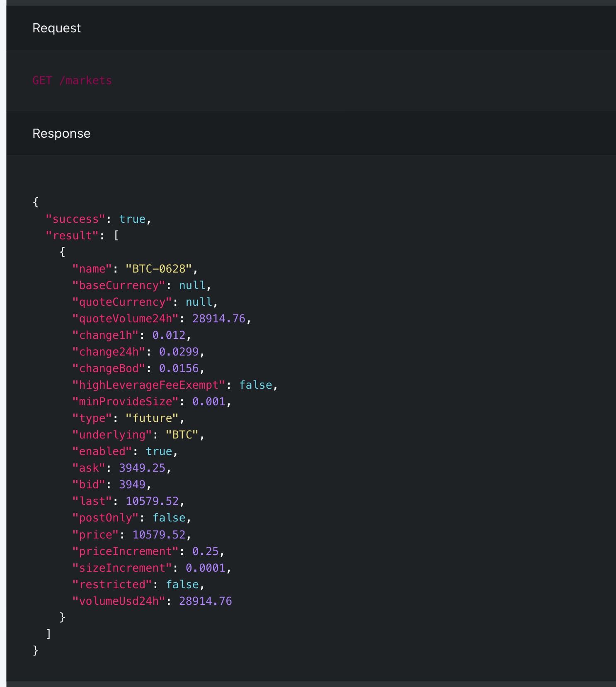Click the Request section heading
The height and width of the screenshot is (687, 616).
pyautogui.click(x=56, y=28)
